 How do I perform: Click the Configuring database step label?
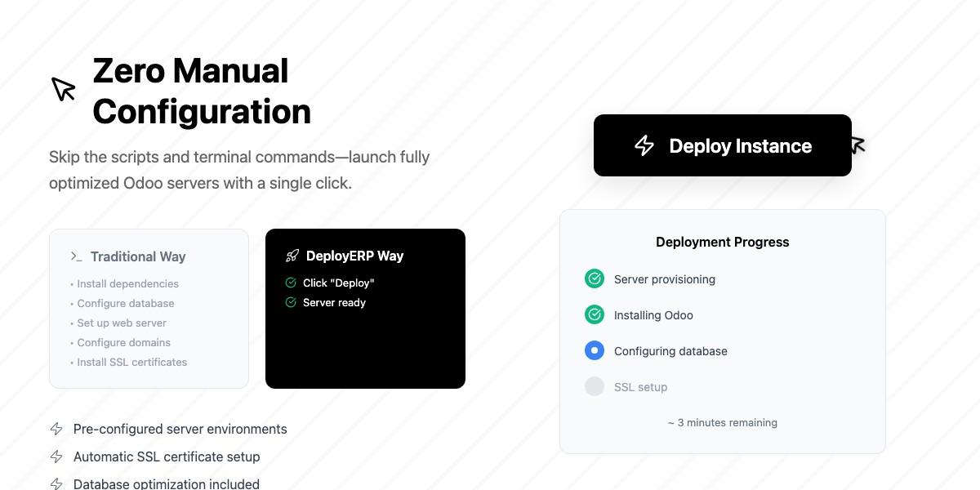point(670,351)
